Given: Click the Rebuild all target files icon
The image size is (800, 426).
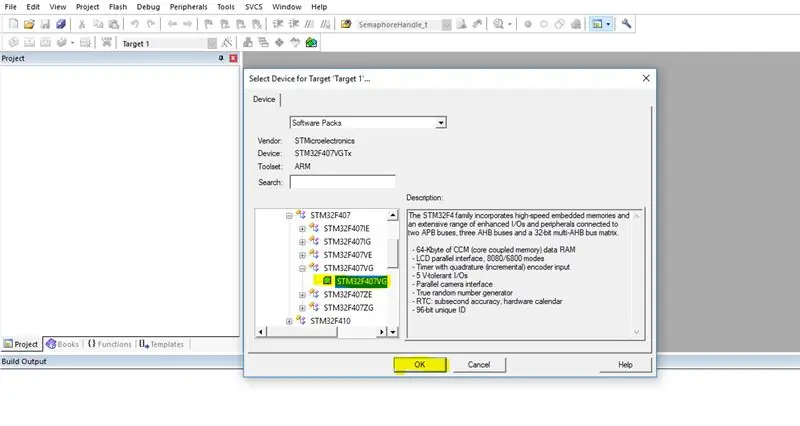Looking at the screenshot, I should [45, 43].
